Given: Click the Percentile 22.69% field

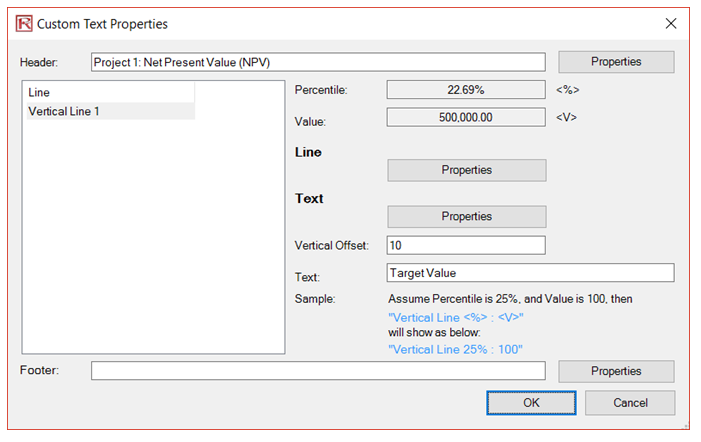Looking at the screenshot, I should click(x=466, y=90).
